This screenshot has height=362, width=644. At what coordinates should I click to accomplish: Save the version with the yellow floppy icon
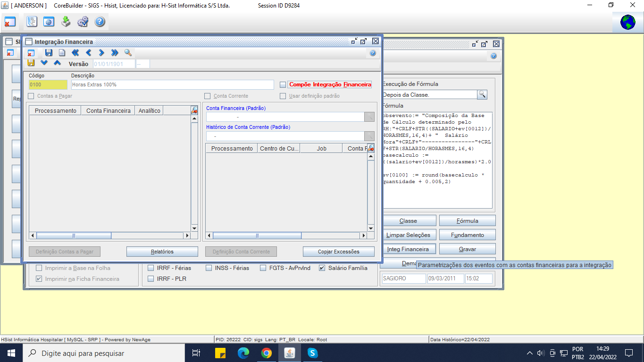click(31, 63)
